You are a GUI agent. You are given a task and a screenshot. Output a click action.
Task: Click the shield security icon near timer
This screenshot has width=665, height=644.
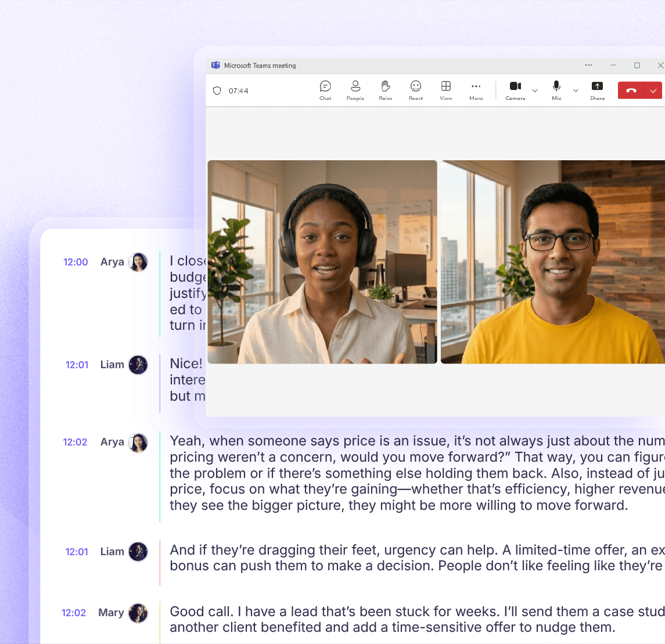click(217, 91)
